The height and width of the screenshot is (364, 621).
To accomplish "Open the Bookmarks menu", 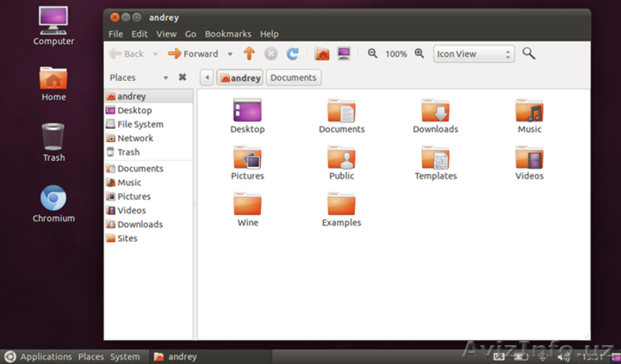I will tap(227, 34).
